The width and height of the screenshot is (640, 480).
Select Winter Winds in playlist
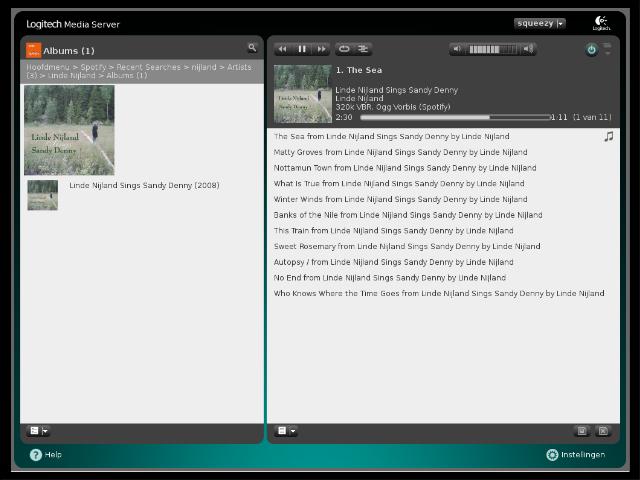(x=400, y=199)
